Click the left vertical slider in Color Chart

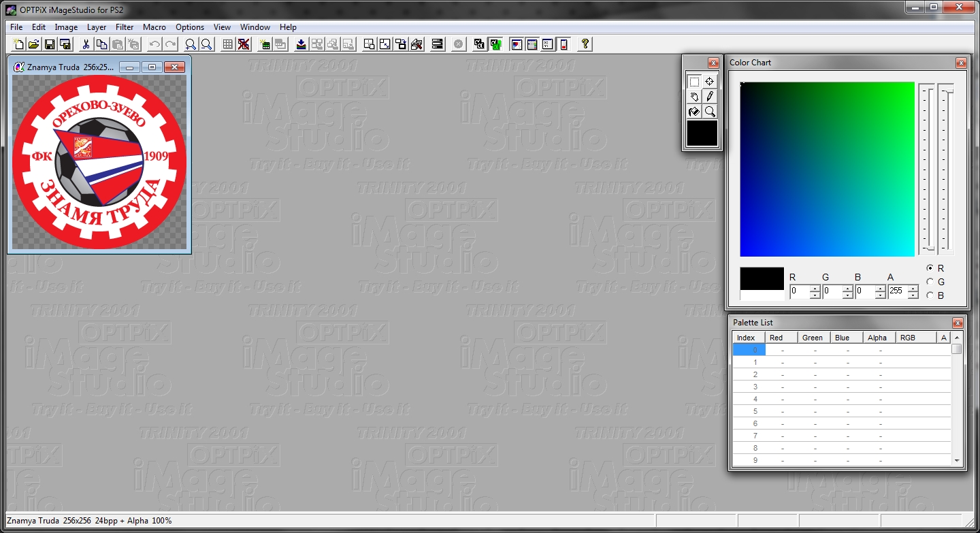click(x=926, y=169)
